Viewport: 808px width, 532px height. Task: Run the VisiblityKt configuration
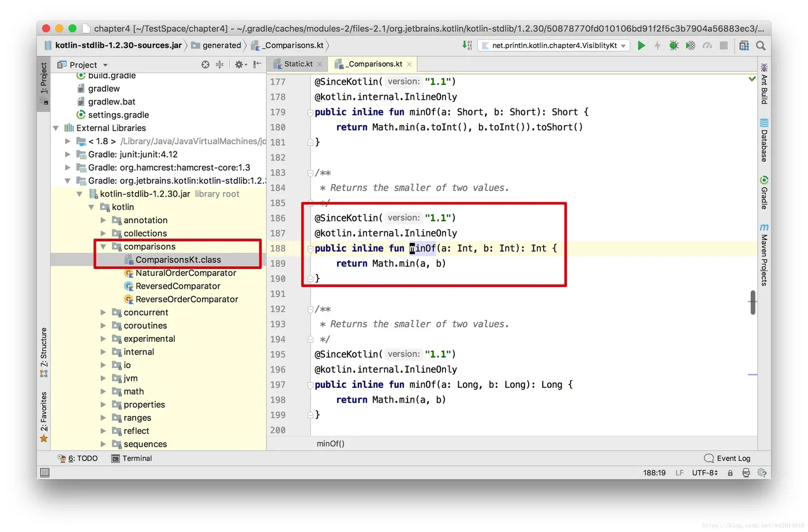641,45
